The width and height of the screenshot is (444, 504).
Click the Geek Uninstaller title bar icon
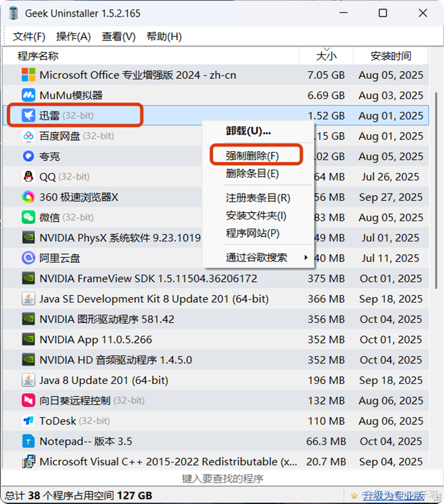[13, 13]
